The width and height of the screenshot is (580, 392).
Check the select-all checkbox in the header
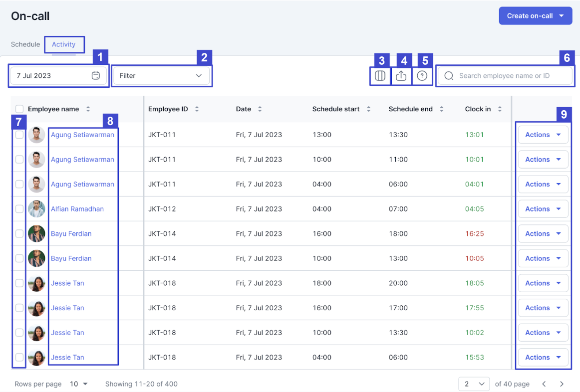click(18, 109)
